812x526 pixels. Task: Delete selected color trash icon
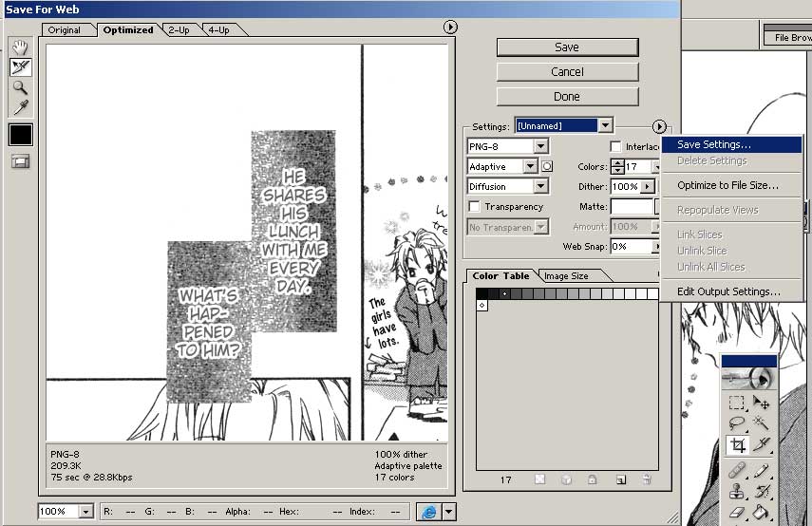(647, 479)
